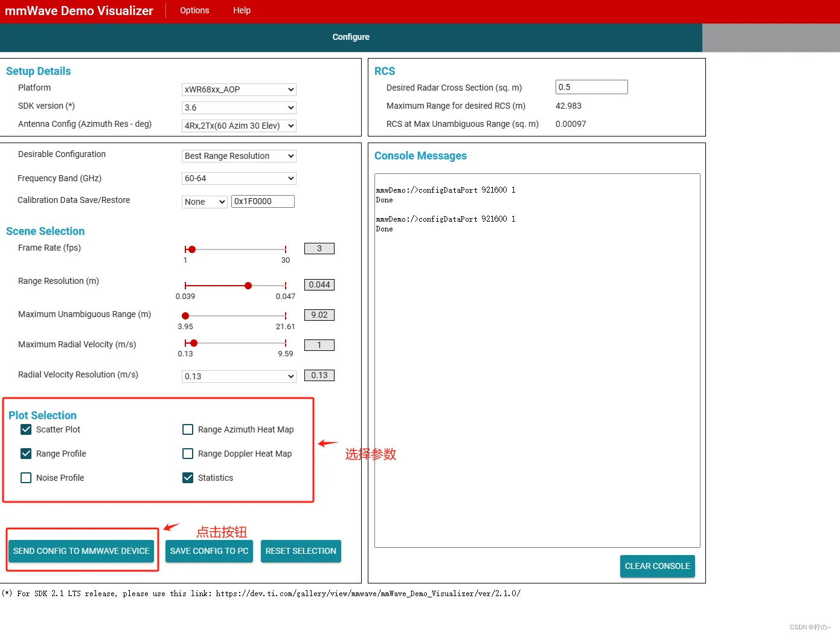
Task: Click Send Config to mmWave Device button
Action: pos(82,551)
